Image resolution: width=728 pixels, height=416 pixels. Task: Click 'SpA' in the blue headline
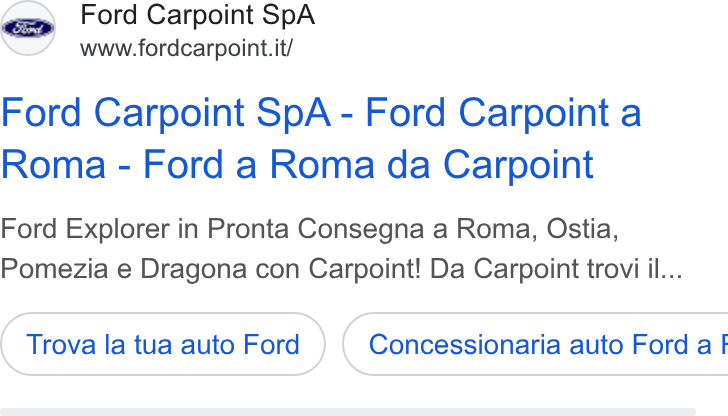[293, 113]
